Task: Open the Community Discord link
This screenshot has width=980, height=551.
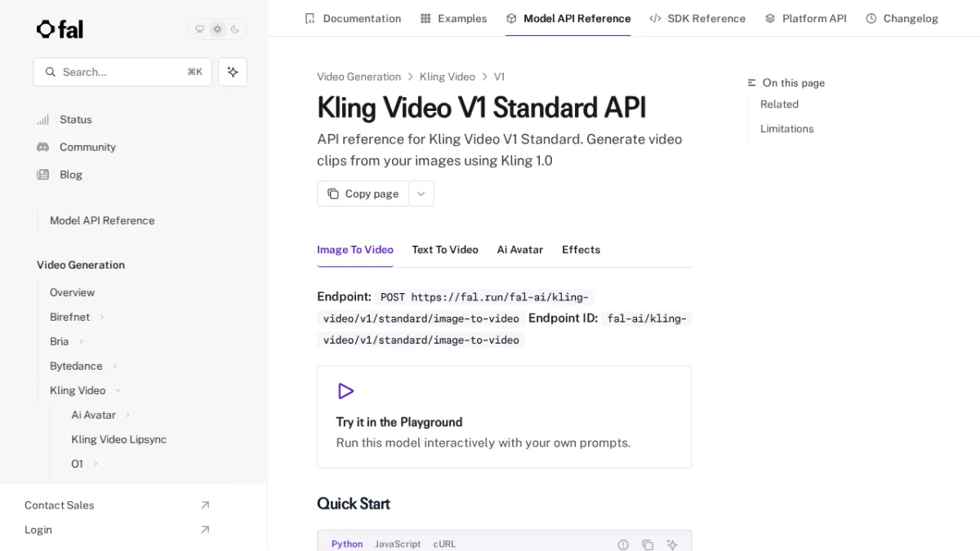Action: (76, 147)
